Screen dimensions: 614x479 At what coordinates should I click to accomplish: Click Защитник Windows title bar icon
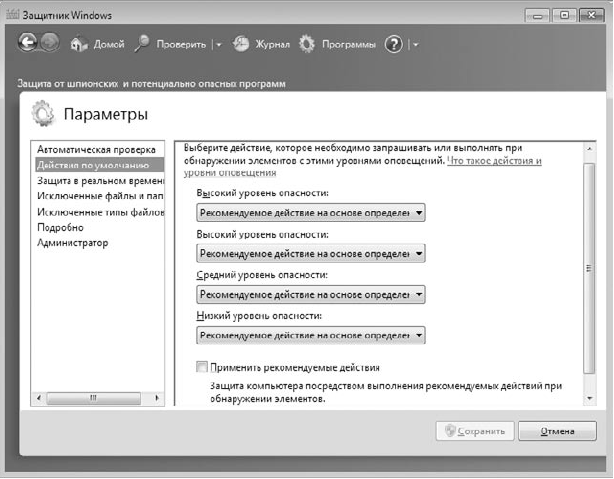[12, 14]
